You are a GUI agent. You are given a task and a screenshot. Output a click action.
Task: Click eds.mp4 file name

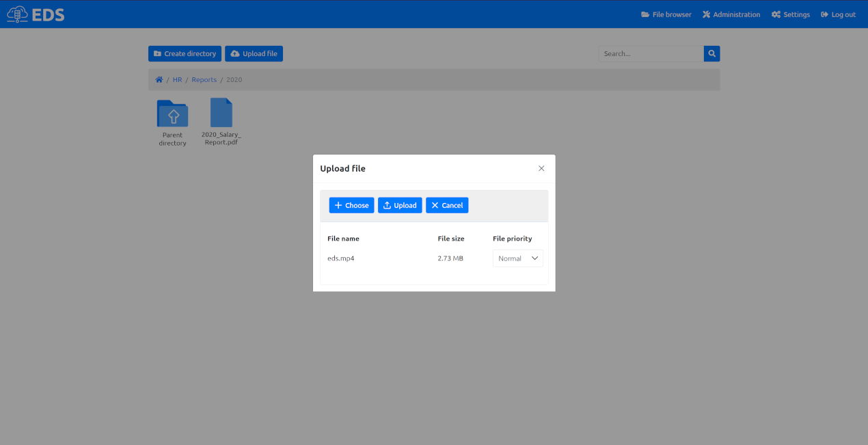[341, 258]
